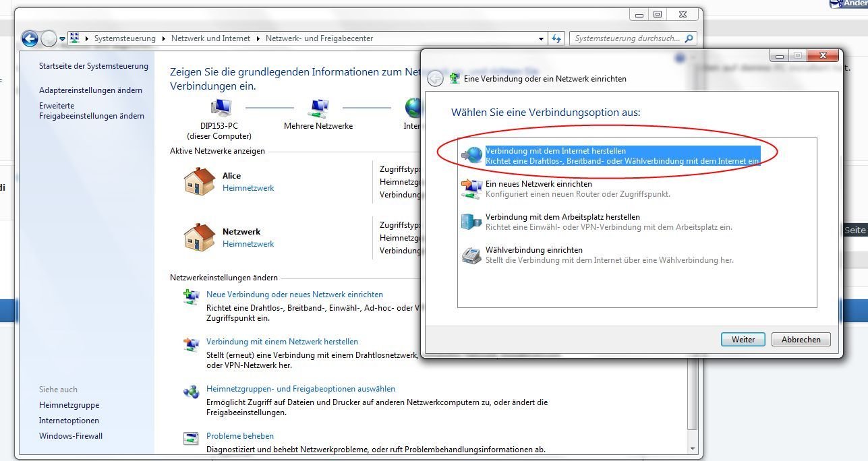Open the Heimnetzwerk link under Netzwerk
The image size is (868, 461).
coord(248,244)
